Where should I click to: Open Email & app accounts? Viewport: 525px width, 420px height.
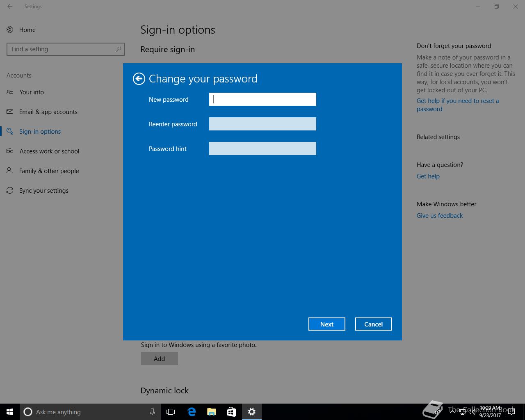[x=48, y=112]
